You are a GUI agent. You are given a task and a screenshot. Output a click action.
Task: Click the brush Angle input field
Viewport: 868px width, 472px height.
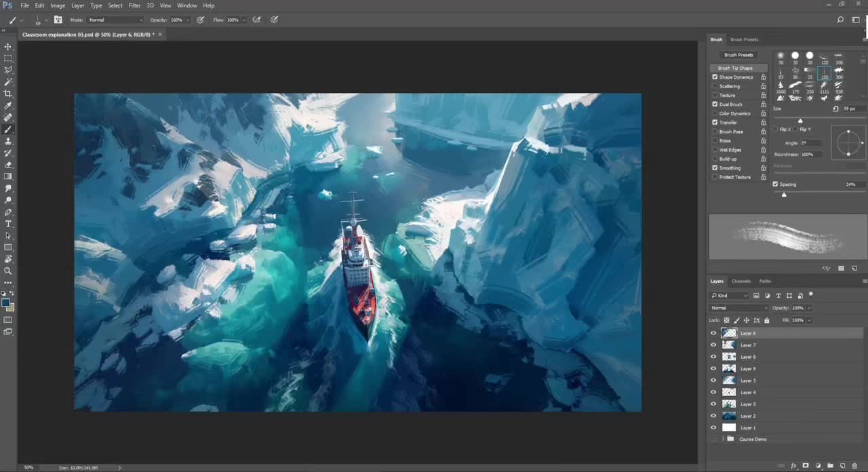coord(812,143)
